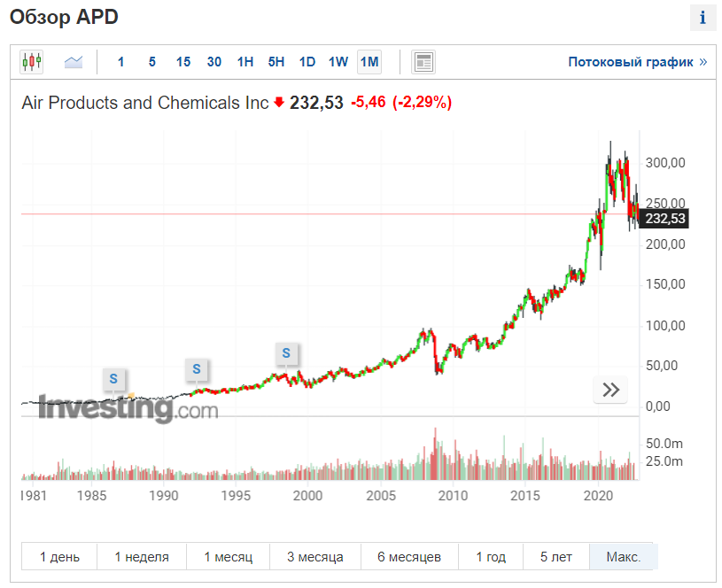This screenshot has height=588, width=722.
Task: Click the split marker S near 1992
Action: pyautogui.click(x=197, y=368)
